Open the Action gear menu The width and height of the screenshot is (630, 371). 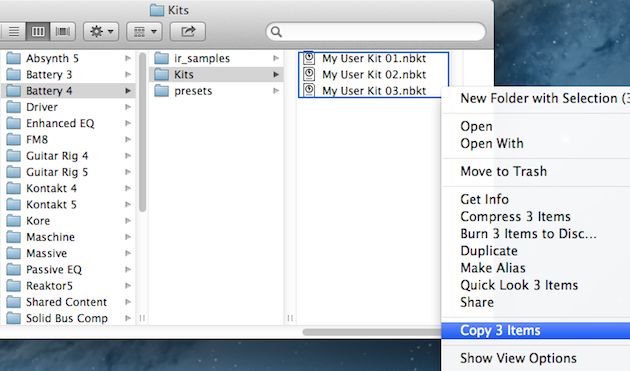click(x=101, y=31)
